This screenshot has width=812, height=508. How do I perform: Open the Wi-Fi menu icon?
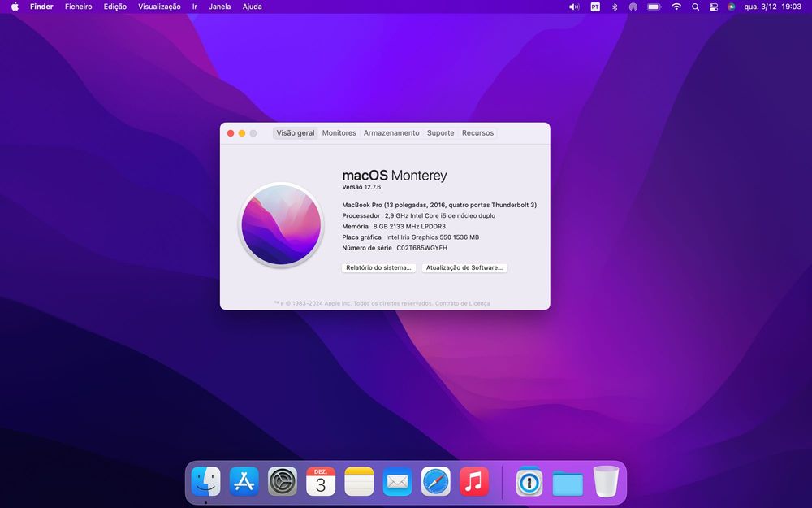coord(676,7)
